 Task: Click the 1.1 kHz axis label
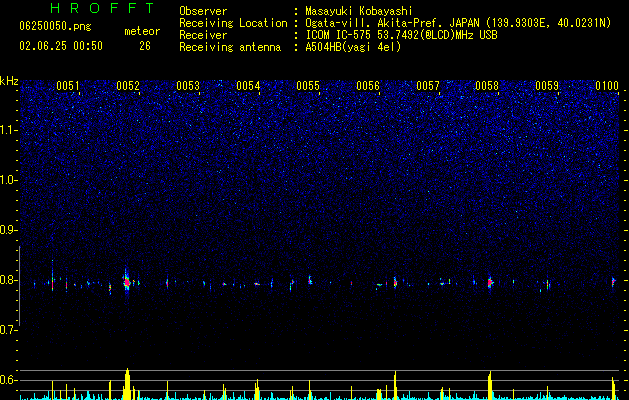(x=9, y=130)
